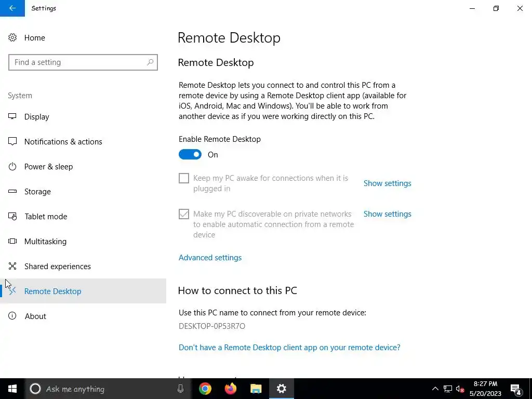Screen dimensions: 532x399
Task: Click Show settings next to Keep awake
Action: pos(387,183)
